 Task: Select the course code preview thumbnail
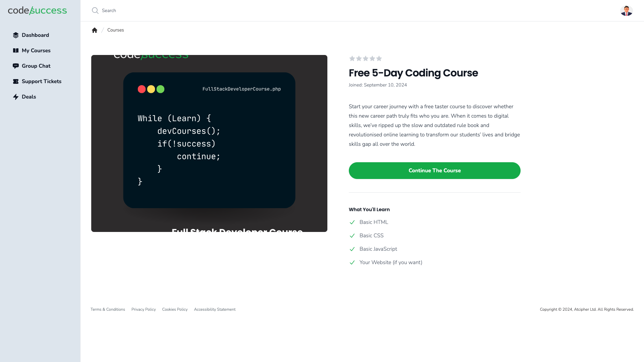[209, 143]
